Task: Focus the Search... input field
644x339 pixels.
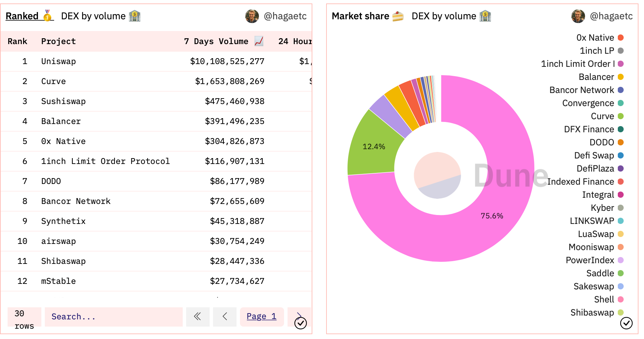Action: pos(114,317)
